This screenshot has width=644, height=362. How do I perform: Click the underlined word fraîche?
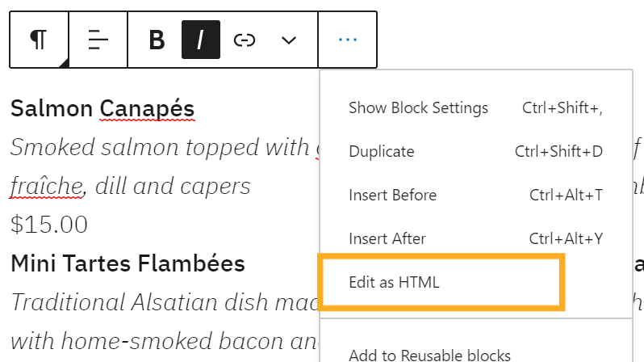47,187
